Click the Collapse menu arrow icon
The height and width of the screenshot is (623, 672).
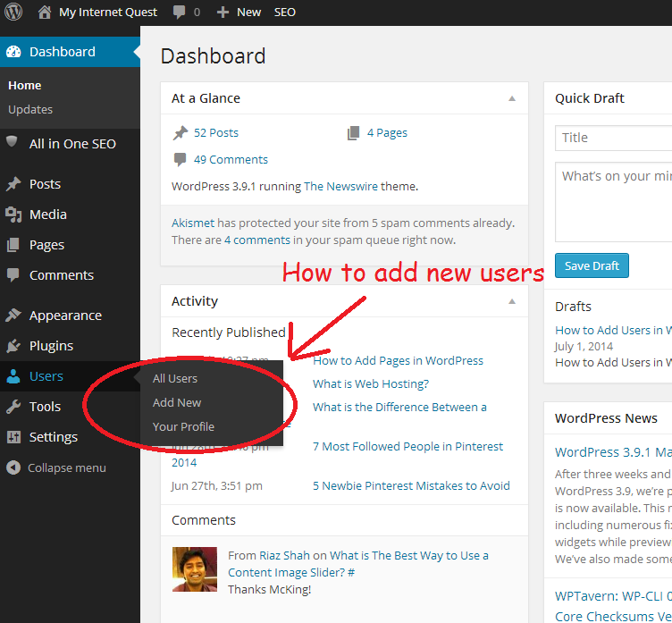[13, 467]
